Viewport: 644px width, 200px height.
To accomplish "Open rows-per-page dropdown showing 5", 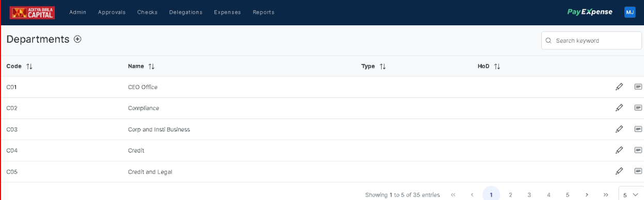I will pos(631,195).
